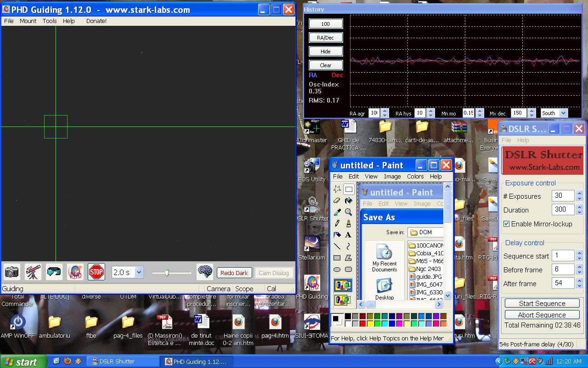Switch to PHD Guiding in the taskbar
Image resolution: width=588 pixels, height=368 pixels.
pyautogui.click(x=197, y=362)
